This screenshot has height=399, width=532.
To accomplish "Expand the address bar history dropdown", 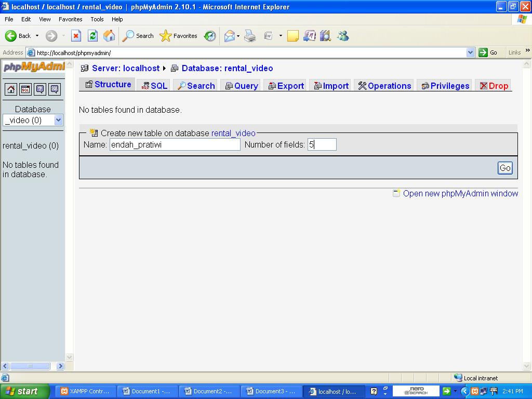I will point(470,52).
